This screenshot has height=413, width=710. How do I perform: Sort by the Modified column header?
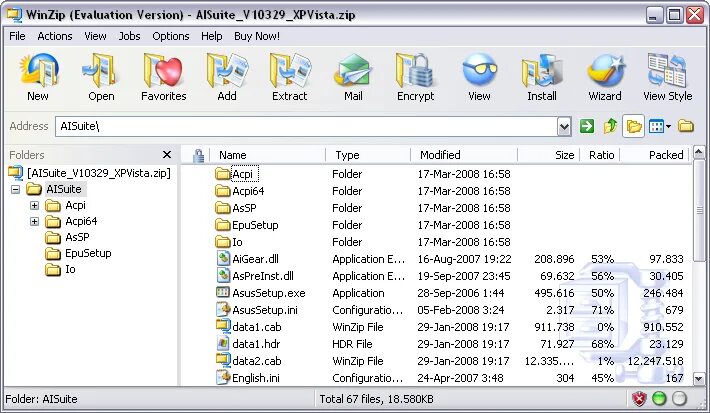tap(464, 155)
